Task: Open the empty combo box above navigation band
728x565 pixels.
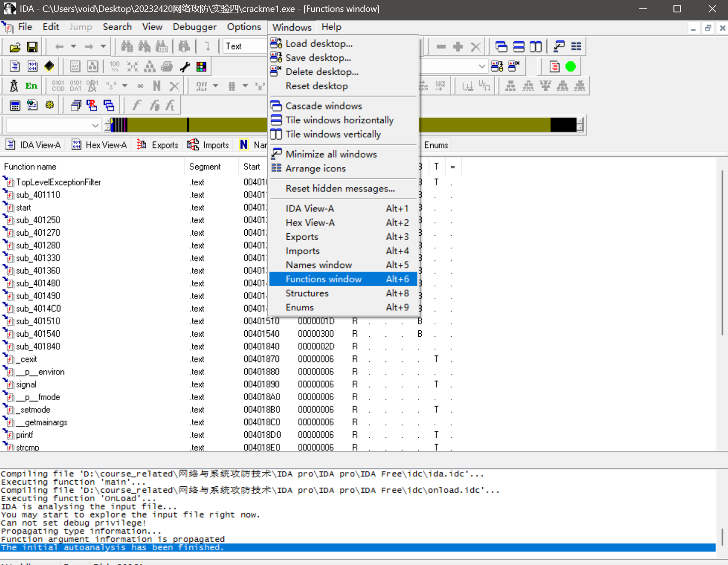Action: 54,125
